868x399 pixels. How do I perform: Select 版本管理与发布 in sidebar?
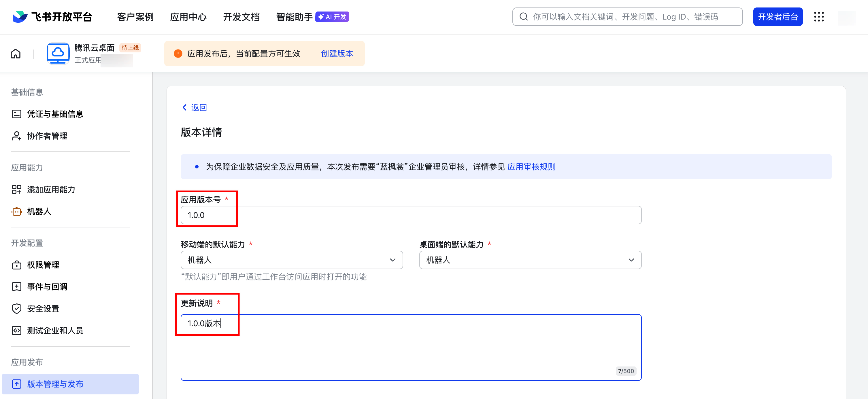[x=55, y=384]
